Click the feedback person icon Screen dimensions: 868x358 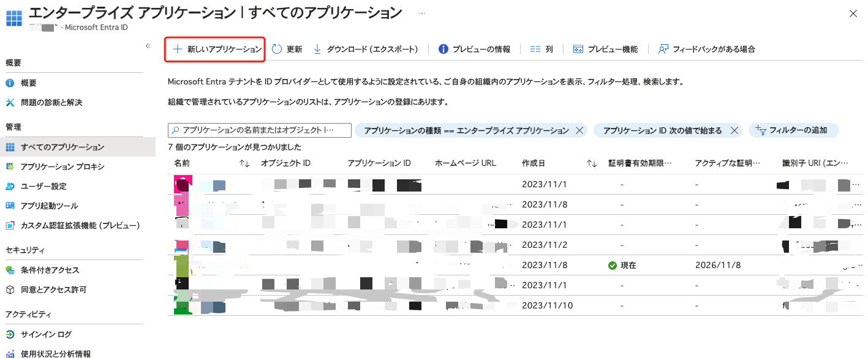663,49
